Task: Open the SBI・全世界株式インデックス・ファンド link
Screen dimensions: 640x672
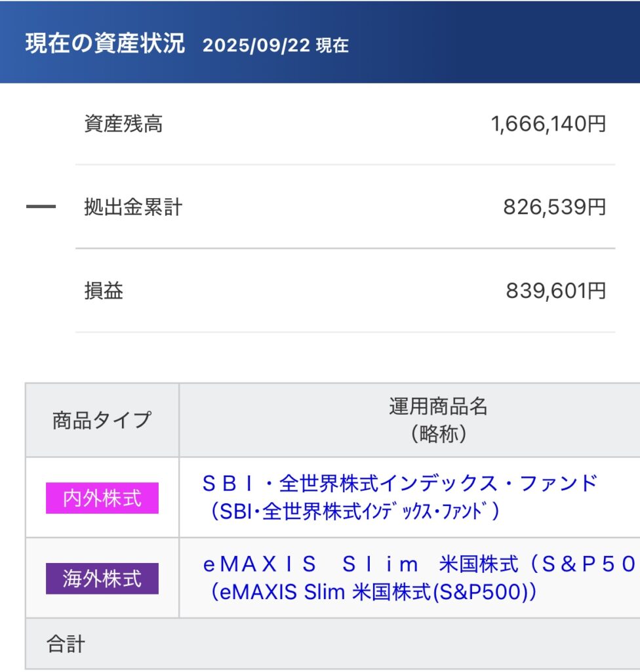Action: [x=399, y=484]
